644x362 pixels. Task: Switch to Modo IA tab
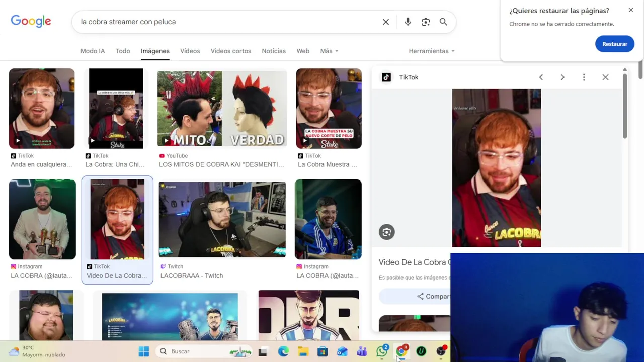[x=93, y=51]
